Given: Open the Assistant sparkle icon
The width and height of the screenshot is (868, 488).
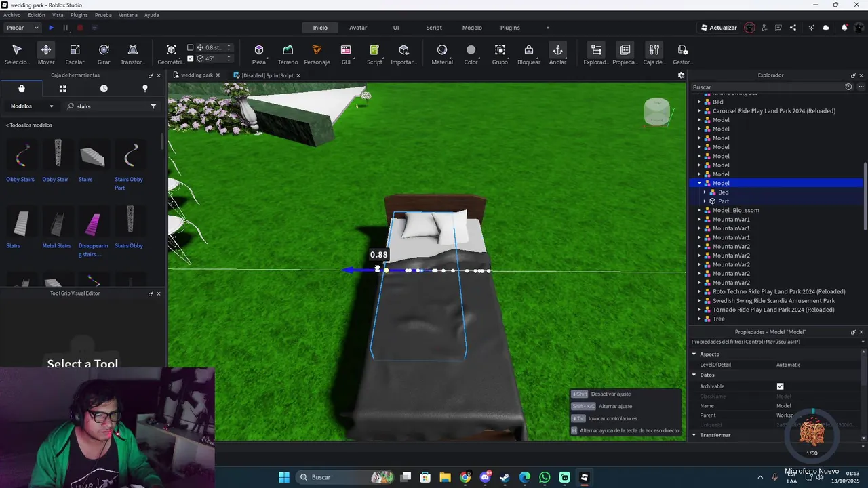Looking at the screenshot, I should 812,28.
